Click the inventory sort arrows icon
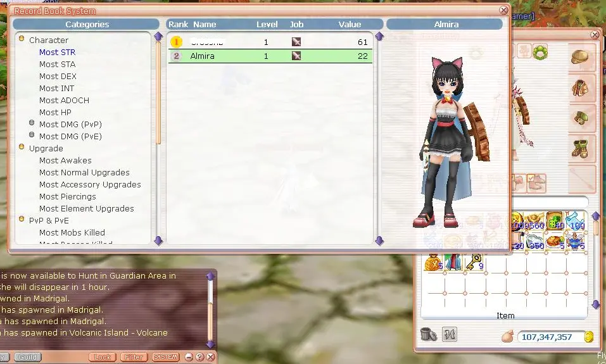Viewport: 606px width, 364px height. (450, 334)
